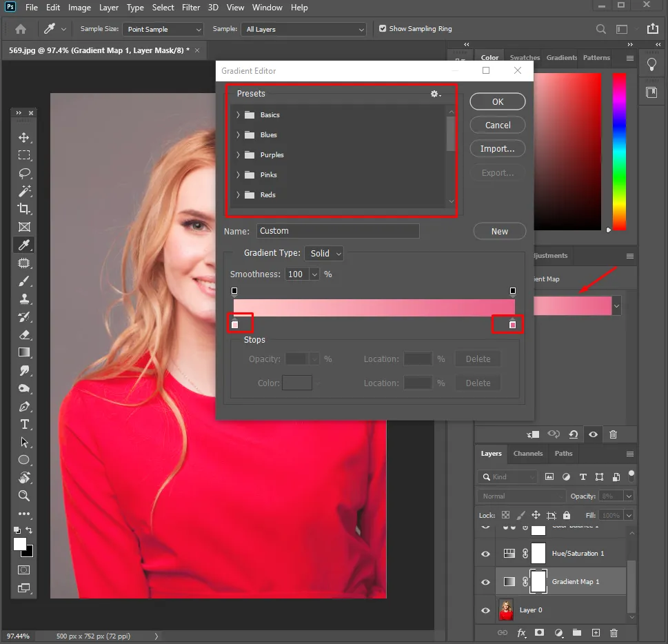This screenshot has height=644, width=668.
Task: Click the trash icon in Layers panel
Action: tap(614, 632)
